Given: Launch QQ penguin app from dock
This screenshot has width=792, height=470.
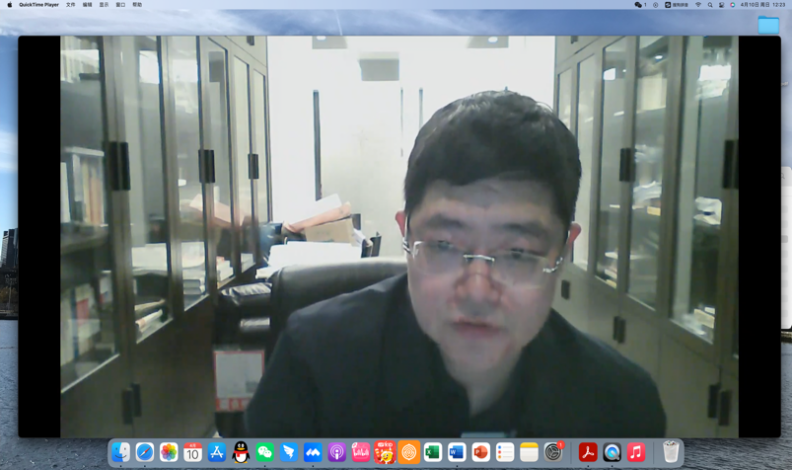Looking at the screenshot, I should pos(241,452).
